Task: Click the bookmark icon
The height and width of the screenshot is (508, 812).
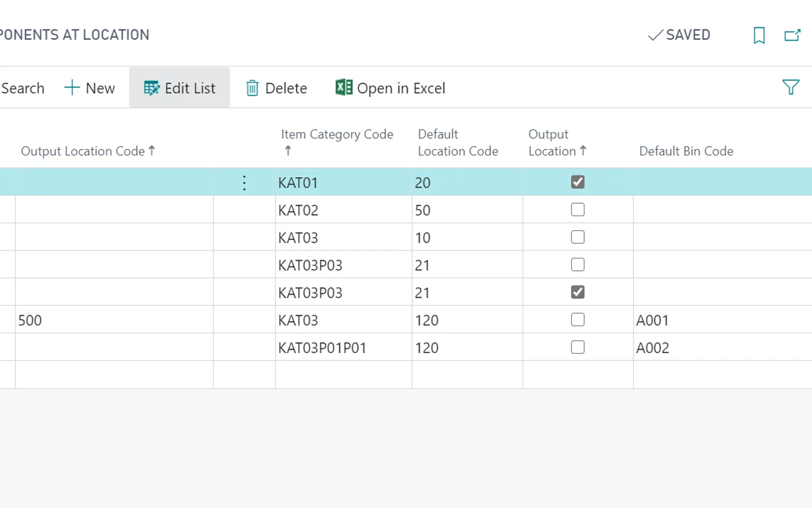Action: coord(759,35)
